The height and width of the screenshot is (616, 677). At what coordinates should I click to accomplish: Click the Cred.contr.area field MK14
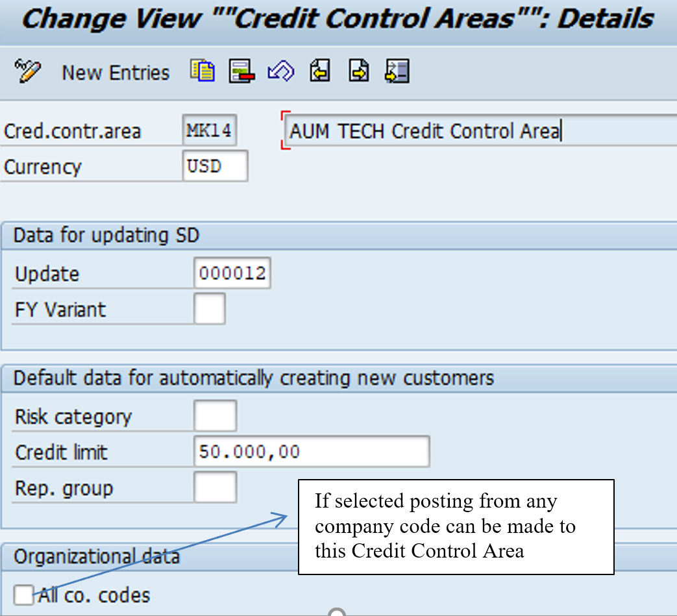pyautogui.click(x=209, y=132)
